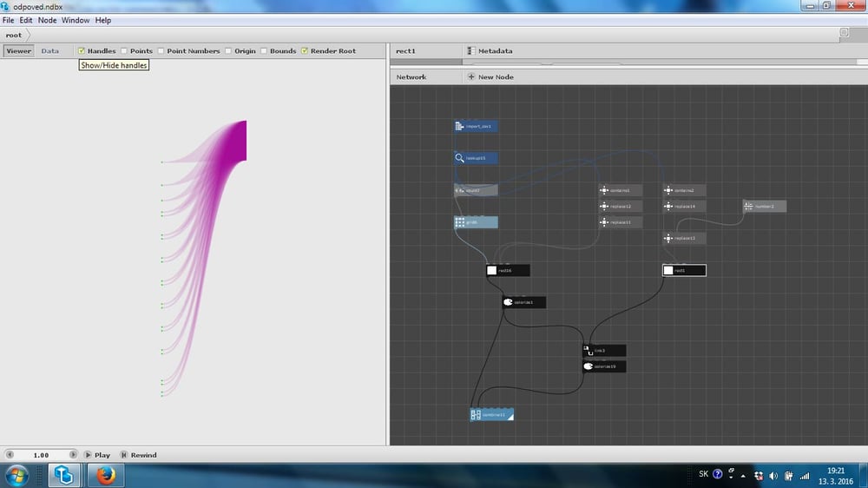Click the Metadata icon
The image size is (868, 488).
[471, 51]
